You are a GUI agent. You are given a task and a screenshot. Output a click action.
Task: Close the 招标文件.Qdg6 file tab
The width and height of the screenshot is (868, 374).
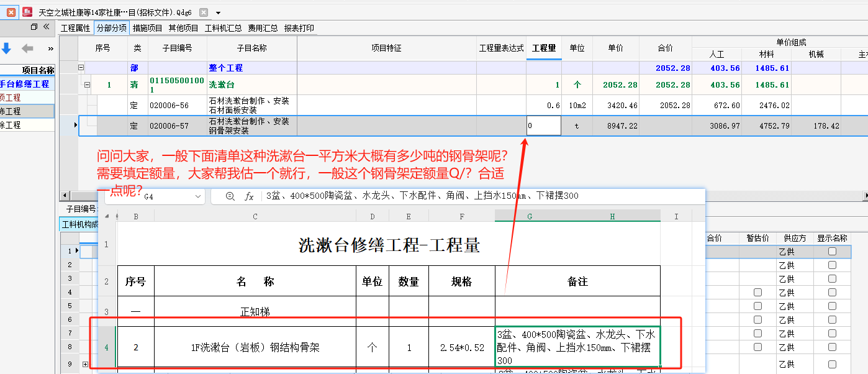pos(204,12)
